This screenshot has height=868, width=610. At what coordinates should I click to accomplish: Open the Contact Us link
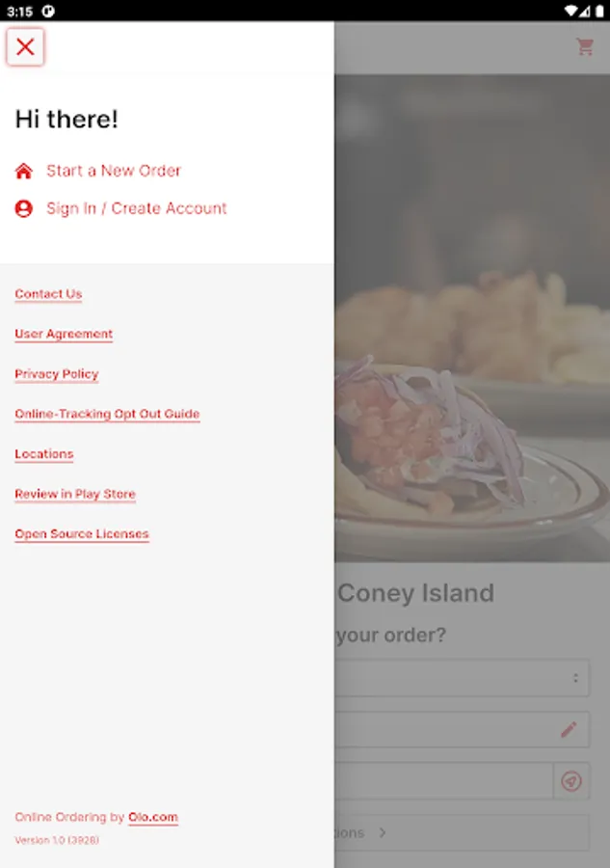click(x=49, y=294)
